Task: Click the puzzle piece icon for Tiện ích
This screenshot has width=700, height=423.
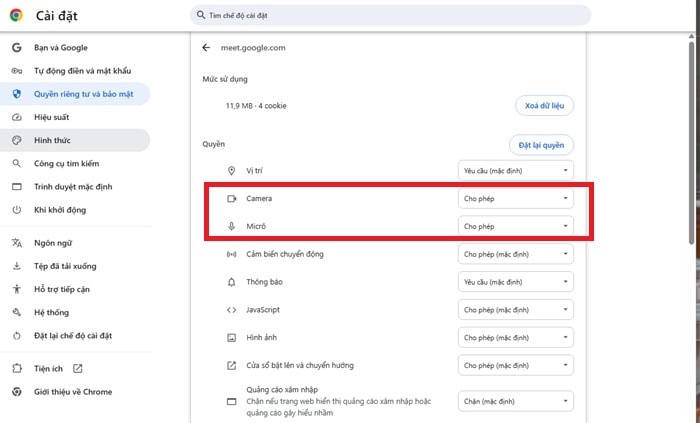Action: coord(17,368)
